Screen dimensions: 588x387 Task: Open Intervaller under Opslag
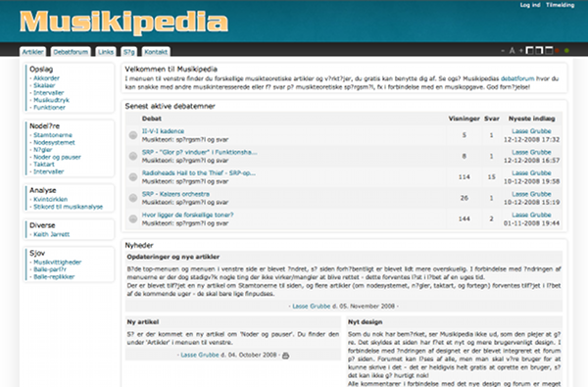[49, 93]
